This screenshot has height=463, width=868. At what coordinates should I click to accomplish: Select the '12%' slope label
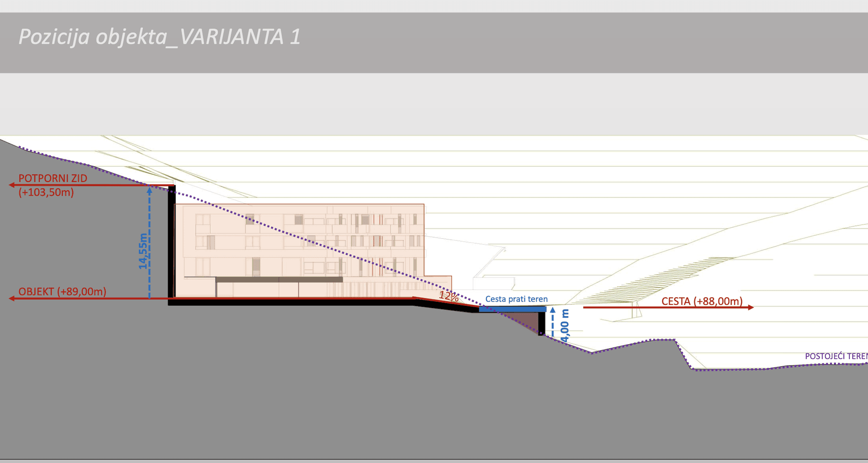pyautogui.click(x=448, y=296)
